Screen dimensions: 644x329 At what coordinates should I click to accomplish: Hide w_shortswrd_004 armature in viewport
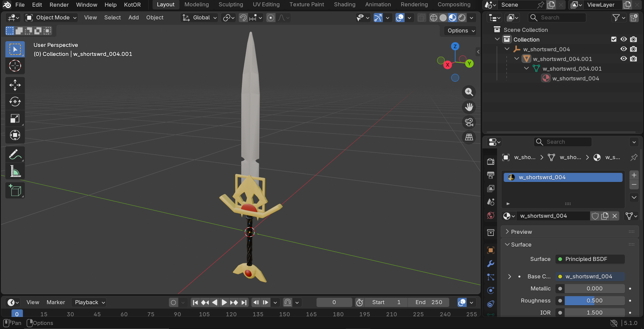click(x=624, y=49)
